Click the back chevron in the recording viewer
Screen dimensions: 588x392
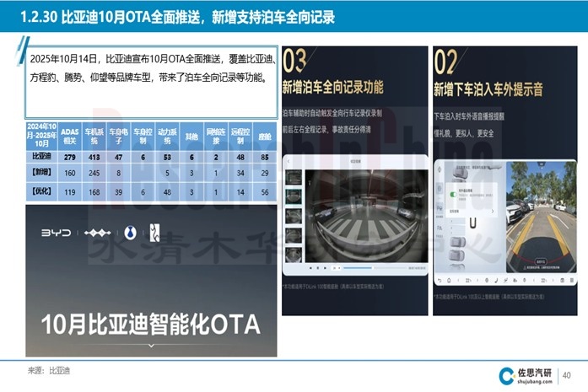(289, 162)
